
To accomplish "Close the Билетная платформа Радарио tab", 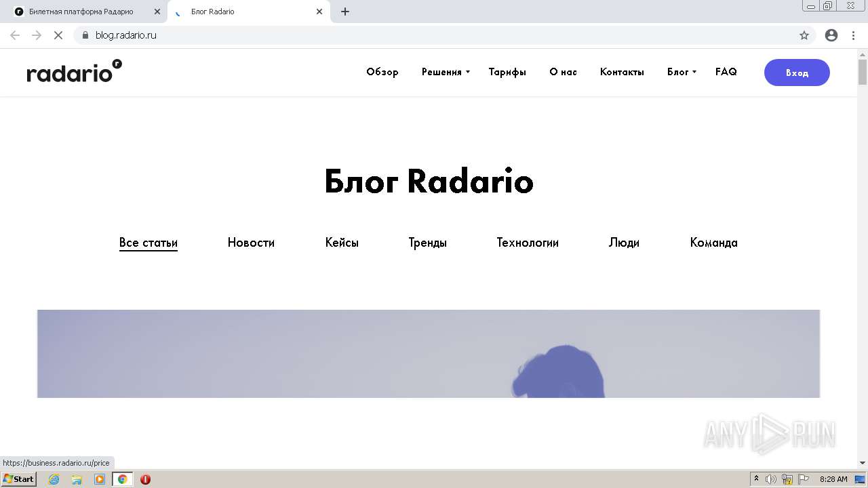I will coord(157,12).
